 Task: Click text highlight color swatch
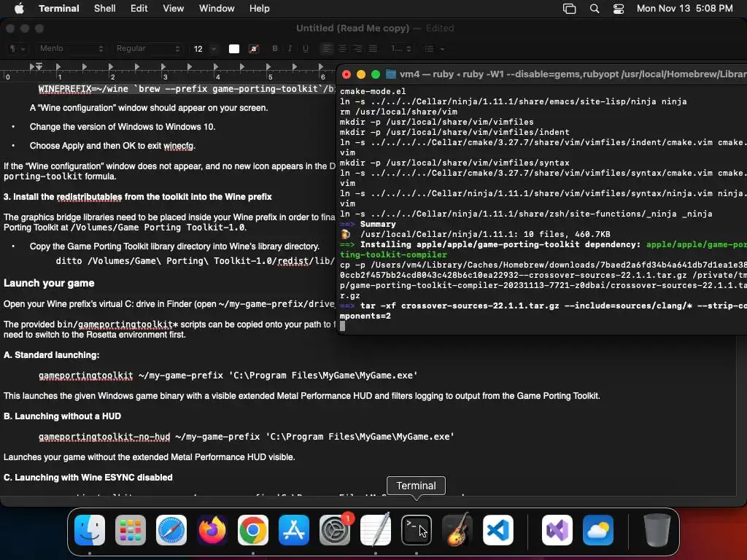[254, 49]
